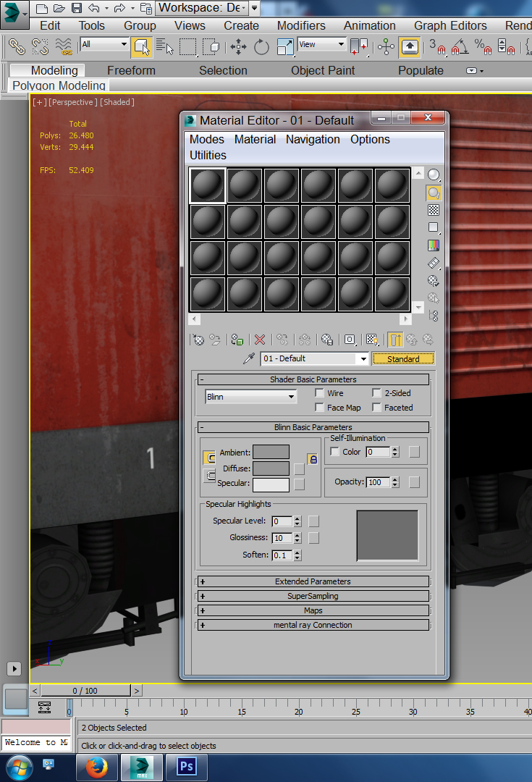Pick material from object with eyedropper
Image resolution: width=532 pixels, height=782 pixels.
point(249,358)
